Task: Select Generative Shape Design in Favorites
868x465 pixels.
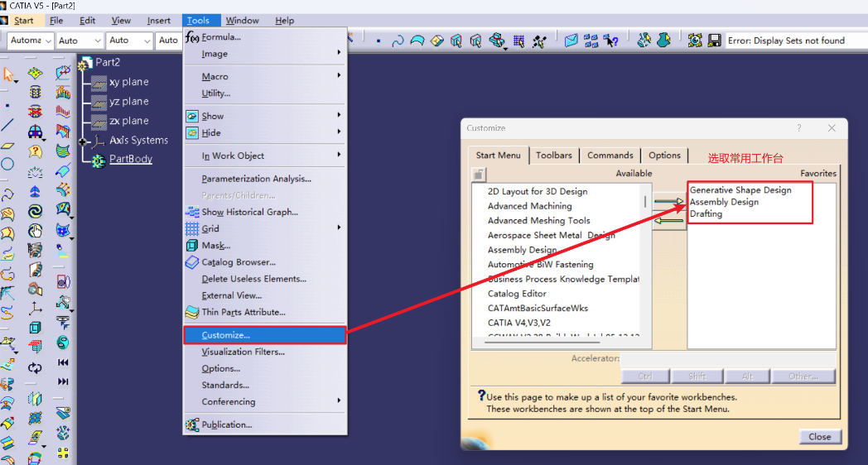Action: click(740, 189)
